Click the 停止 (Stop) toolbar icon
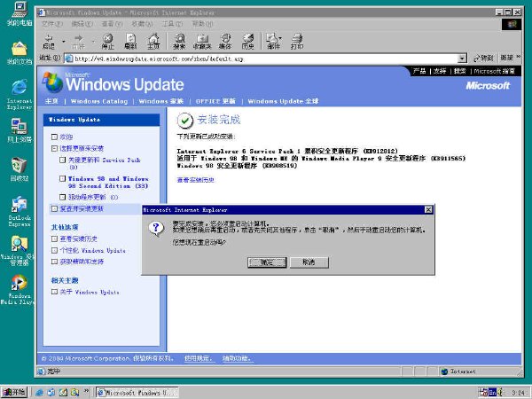Screen dimensions: 532x399 tap(108, 42)
